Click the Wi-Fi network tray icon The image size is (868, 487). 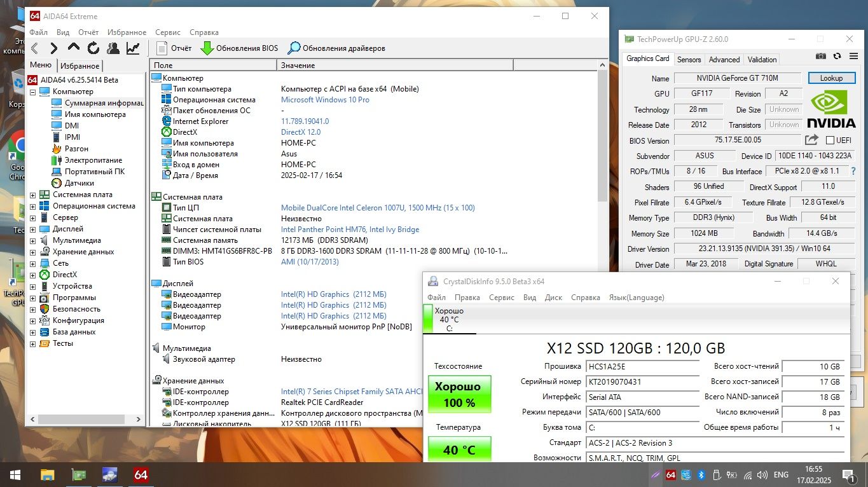[748, 474]
